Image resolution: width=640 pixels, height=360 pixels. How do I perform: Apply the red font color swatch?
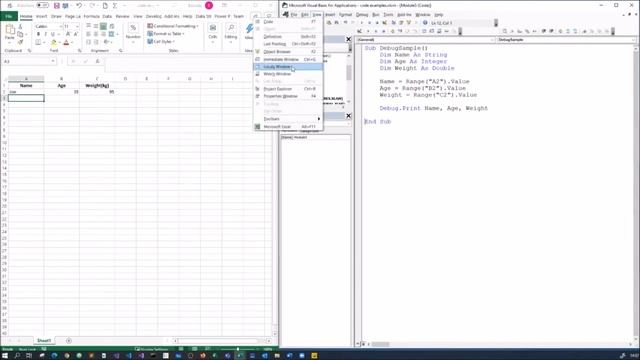click(66, 42)
